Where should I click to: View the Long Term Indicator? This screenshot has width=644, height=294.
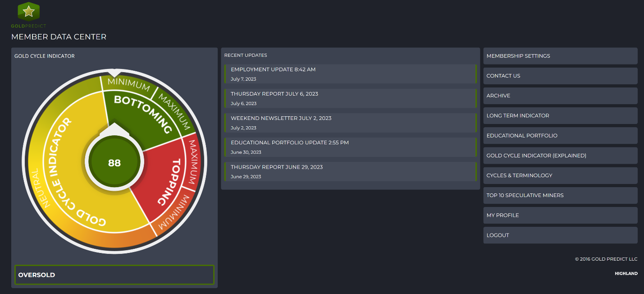pos(560,115)
